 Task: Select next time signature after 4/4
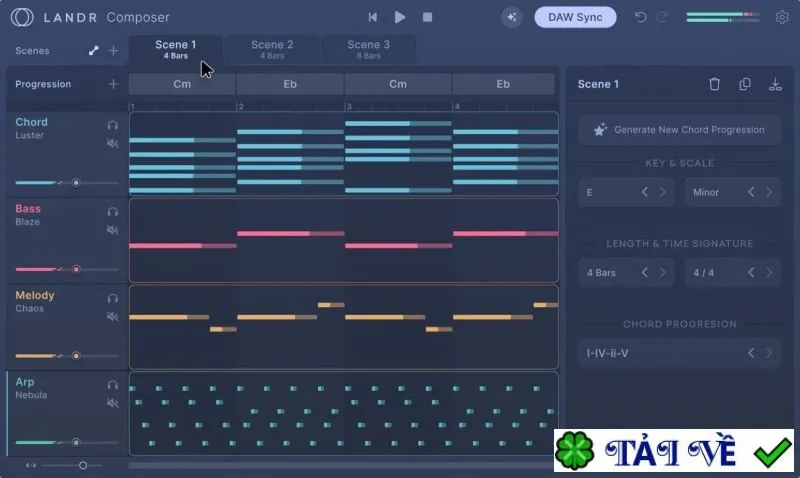769,272
